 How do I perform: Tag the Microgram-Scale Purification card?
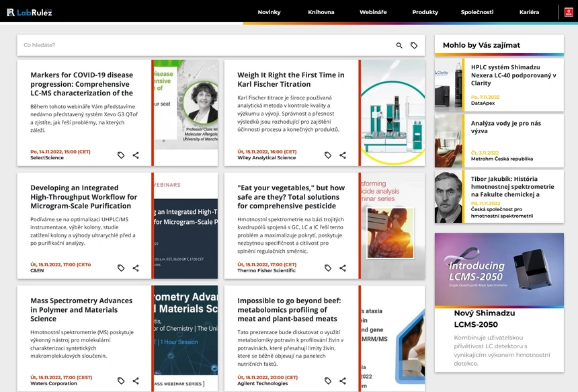coord(121,268)
